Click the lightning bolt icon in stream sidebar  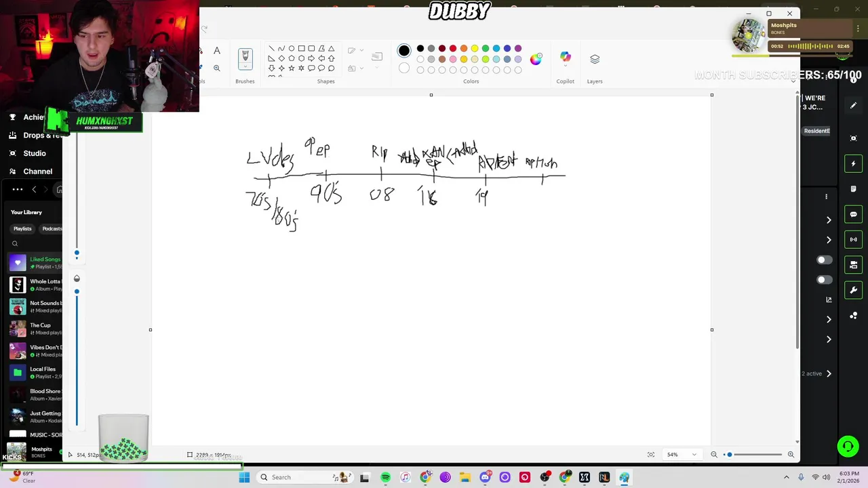click(x=853, y=163)
